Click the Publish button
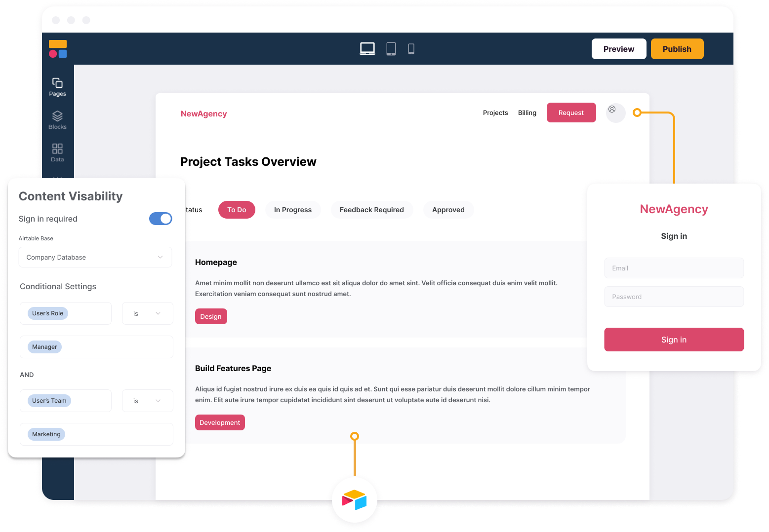The height and width of the screenshot is (532, 769). (677, 49)
